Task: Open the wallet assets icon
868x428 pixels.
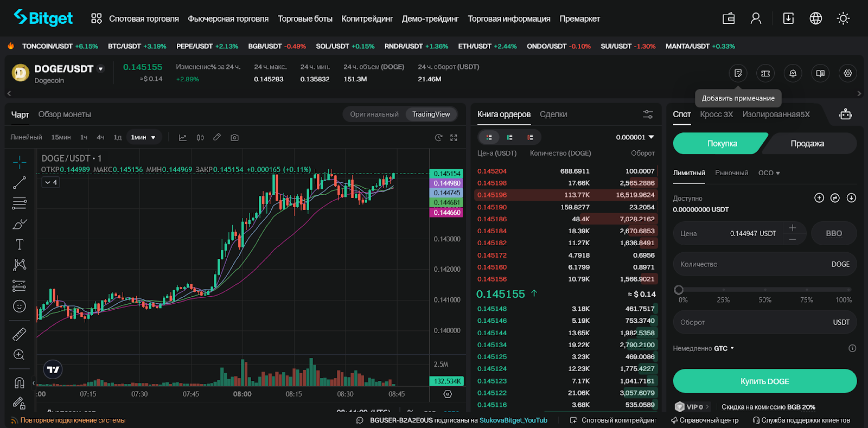Action: click(x=729, y=18)
